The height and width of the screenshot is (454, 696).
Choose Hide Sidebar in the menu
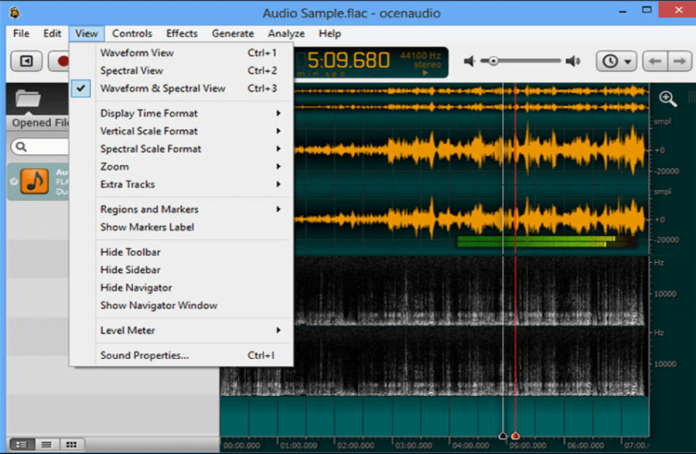tap(130, 270)
